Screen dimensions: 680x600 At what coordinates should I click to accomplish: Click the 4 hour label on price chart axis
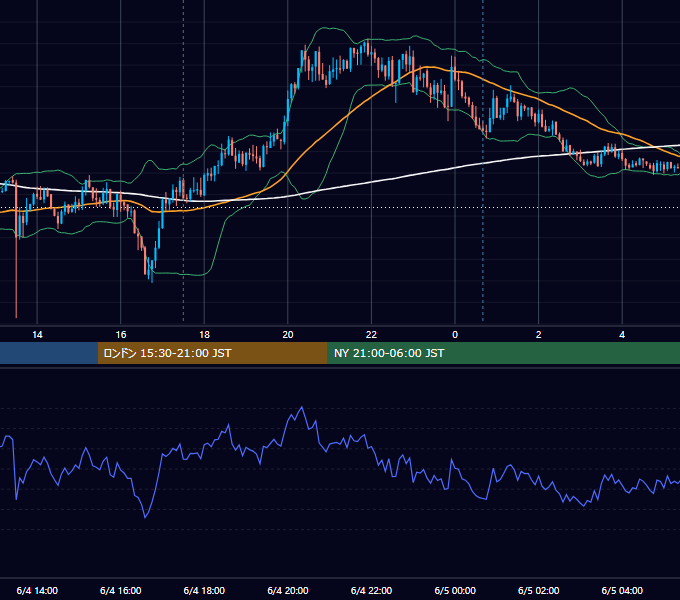pyautogui.click(x=622, y=335)
